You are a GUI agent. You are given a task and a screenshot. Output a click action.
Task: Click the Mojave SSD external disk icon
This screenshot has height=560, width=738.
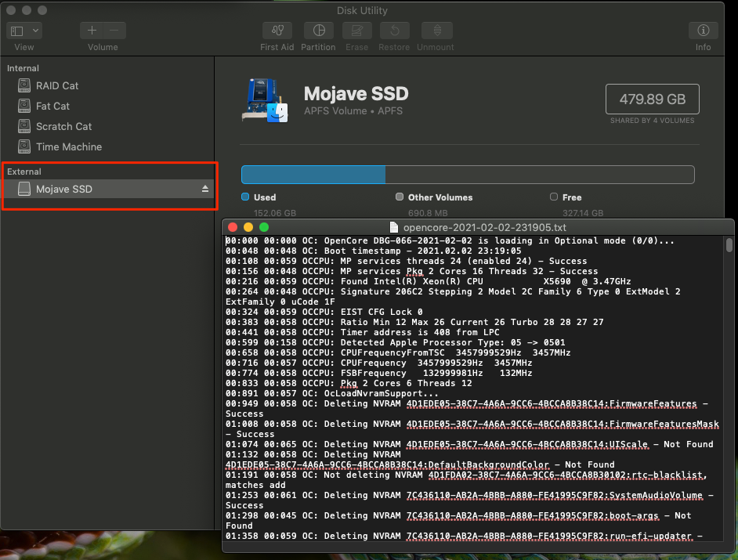[24, 189]
